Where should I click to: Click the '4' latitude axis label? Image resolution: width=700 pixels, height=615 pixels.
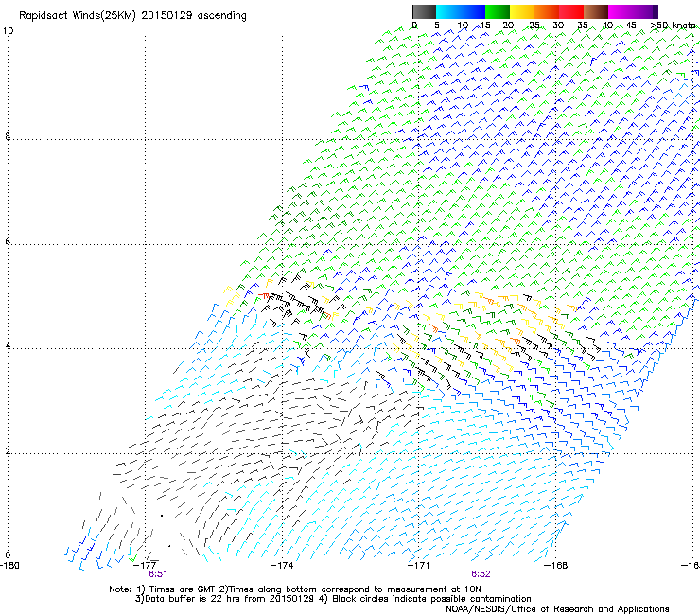pyautogui.click(x=8, y=346)
